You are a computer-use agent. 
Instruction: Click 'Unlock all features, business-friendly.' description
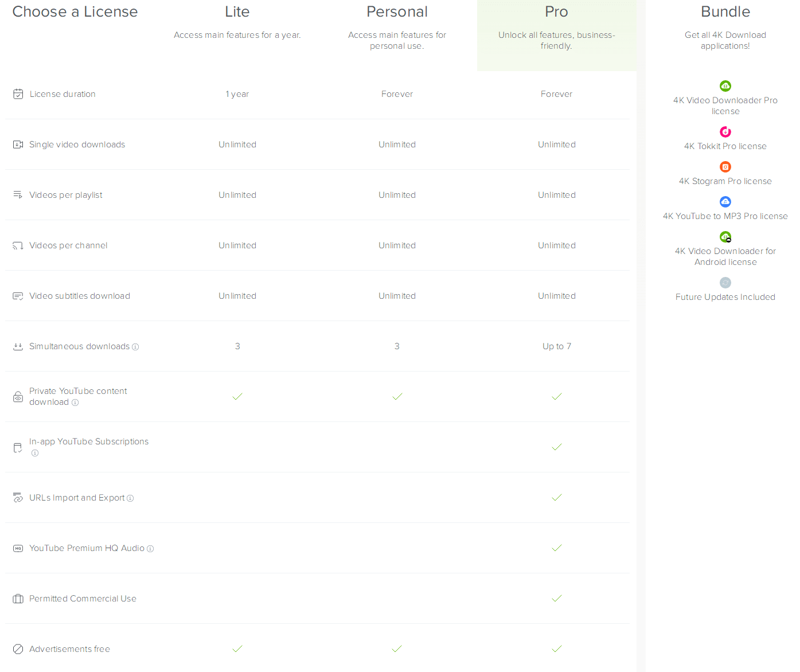click(x=556, y=40)
